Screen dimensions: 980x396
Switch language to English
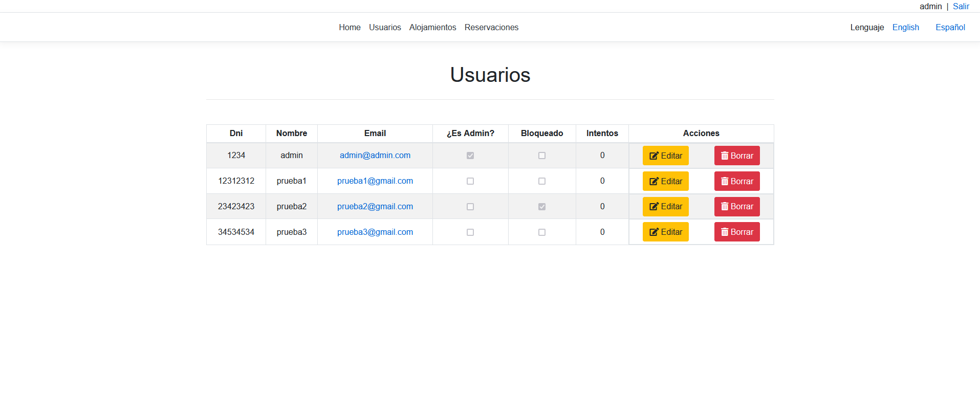(906, 27)
